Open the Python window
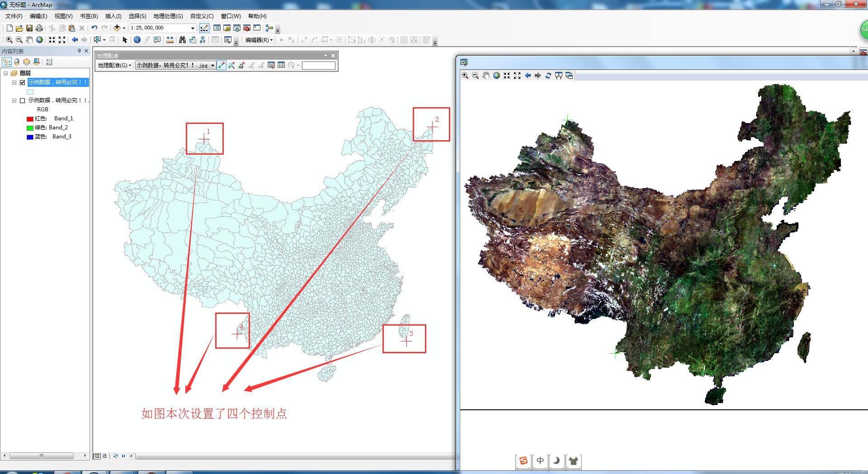 [257, 28]
